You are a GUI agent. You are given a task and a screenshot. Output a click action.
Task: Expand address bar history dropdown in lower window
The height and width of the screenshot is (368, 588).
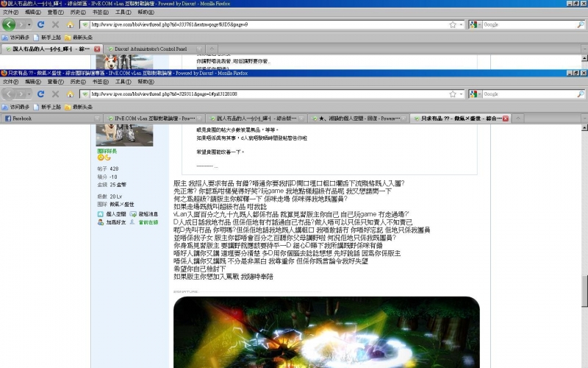pos(462,94)
